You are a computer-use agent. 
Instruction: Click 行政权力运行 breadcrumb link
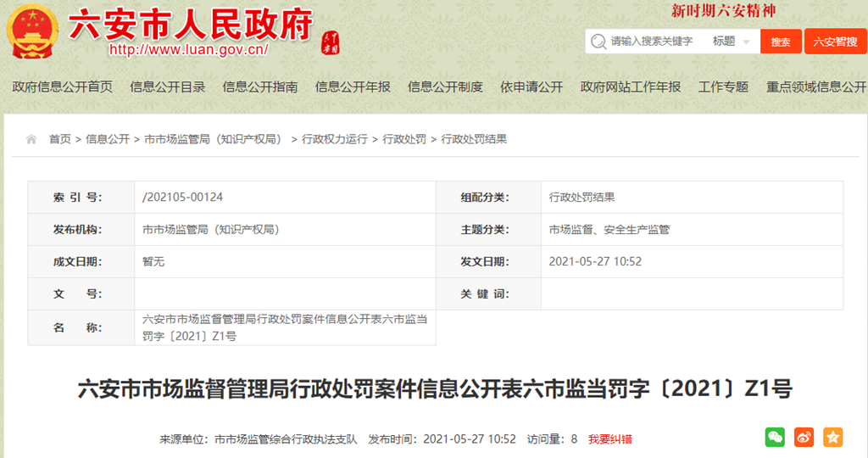(x=334, y=140)
